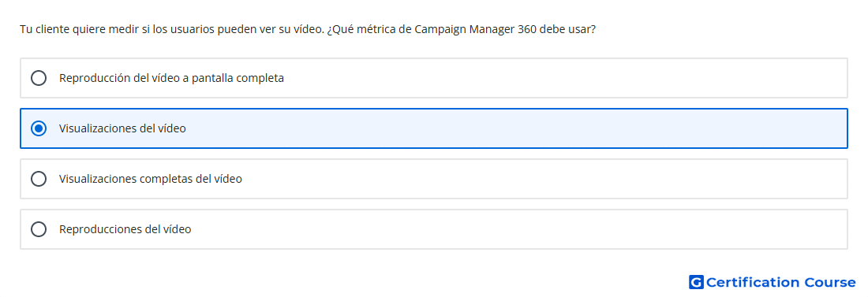This screenshot has width=868, height=297.
Task: Click the blue G logo icon
Action: 696,283
